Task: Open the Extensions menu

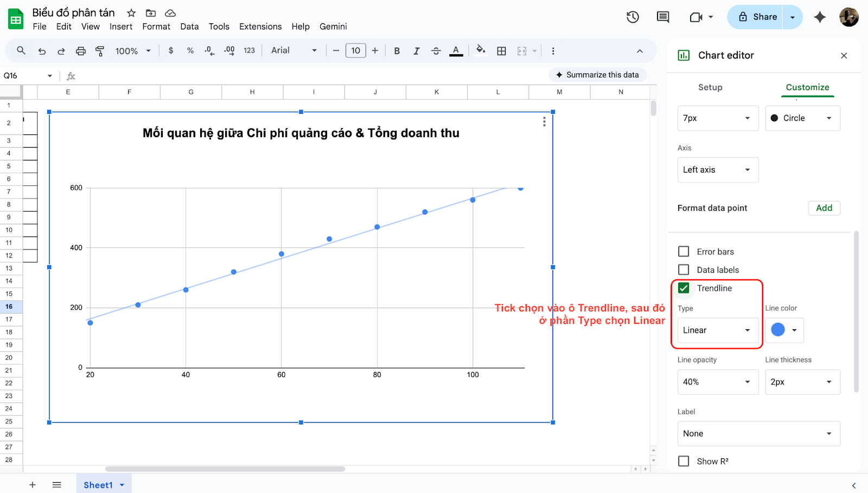Action: point(260,27)
